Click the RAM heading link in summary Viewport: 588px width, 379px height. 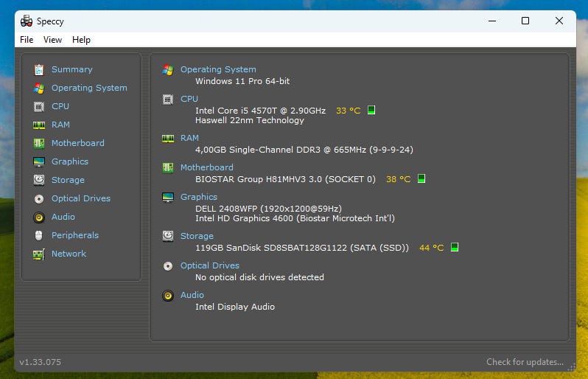[190, 138]
